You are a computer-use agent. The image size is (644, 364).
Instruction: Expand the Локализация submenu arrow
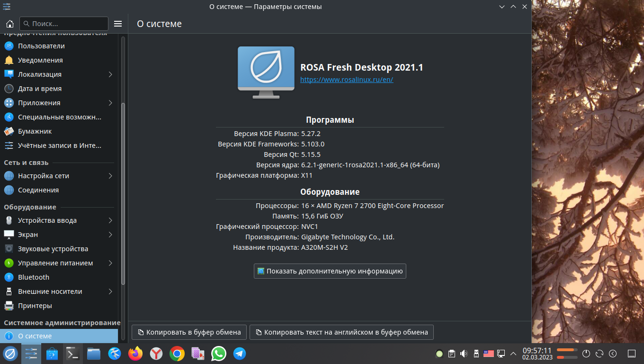pyautogui.click(x=110, y=74)
